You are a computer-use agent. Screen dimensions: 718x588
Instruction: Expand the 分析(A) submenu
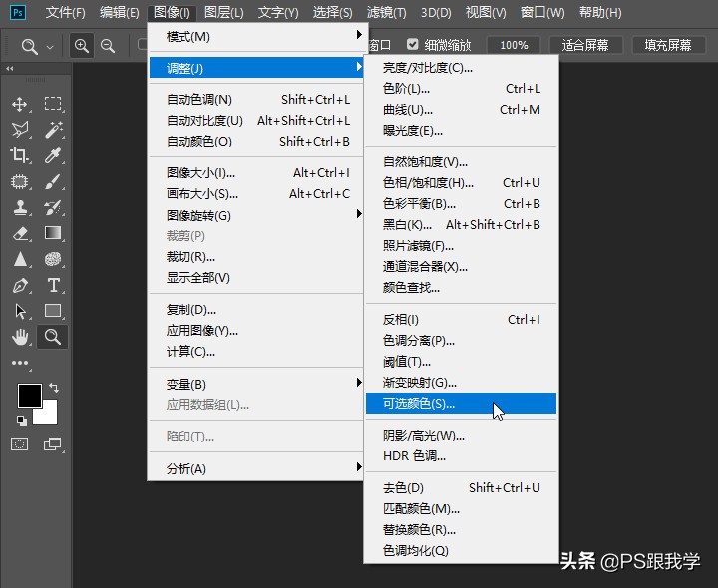pyautogui.click(x=258, y=468)
